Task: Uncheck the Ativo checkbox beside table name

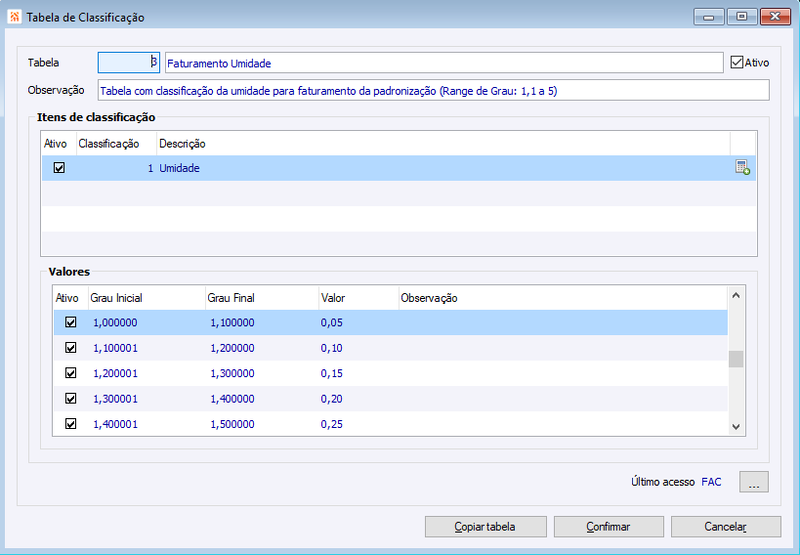Action: click(x=737, y=62)
